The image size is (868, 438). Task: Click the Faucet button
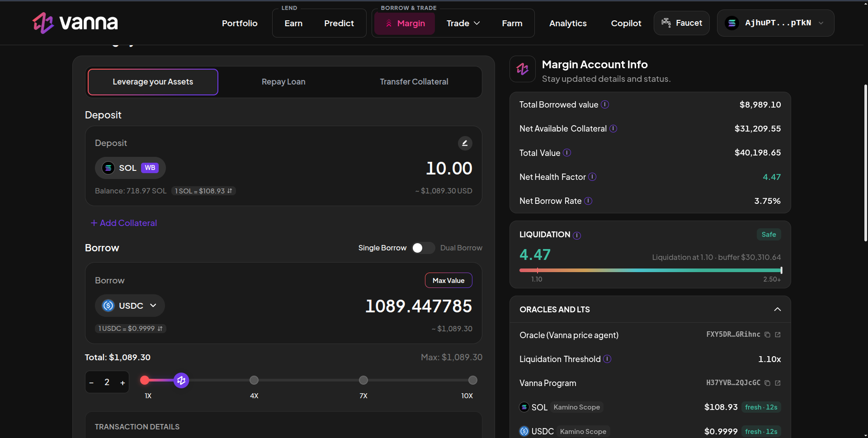coord(682,23)
